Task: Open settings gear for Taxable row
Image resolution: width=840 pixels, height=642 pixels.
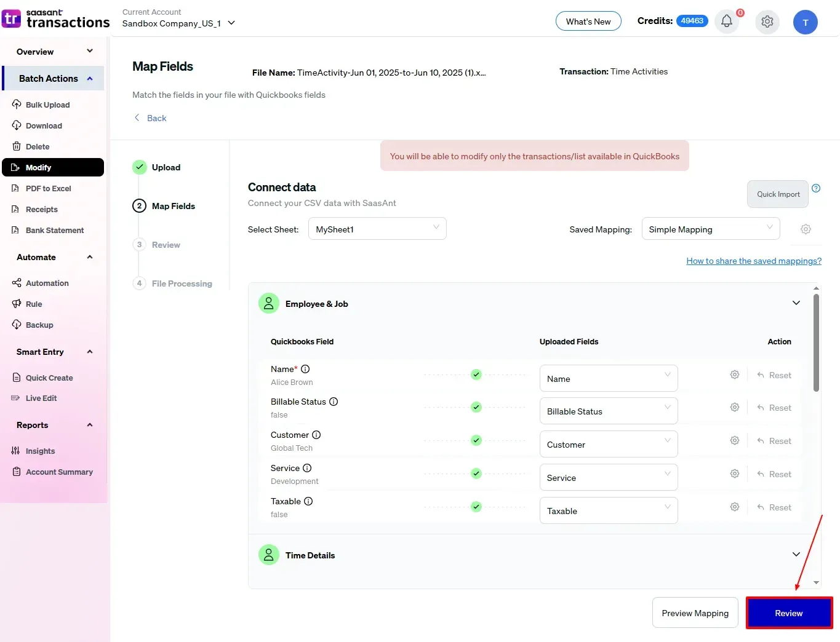Action: coord(734,507)
